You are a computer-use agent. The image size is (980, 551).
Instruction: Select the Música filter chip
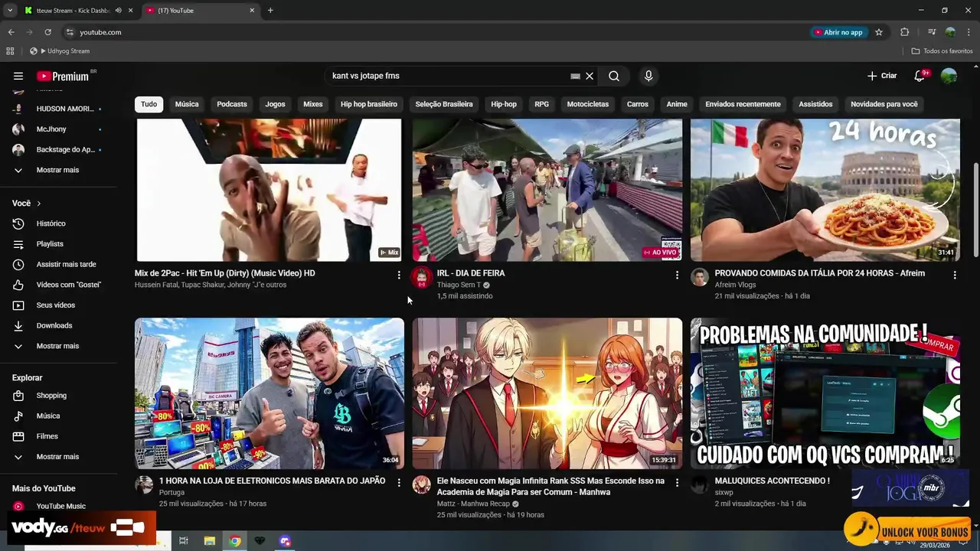(187, 104)
